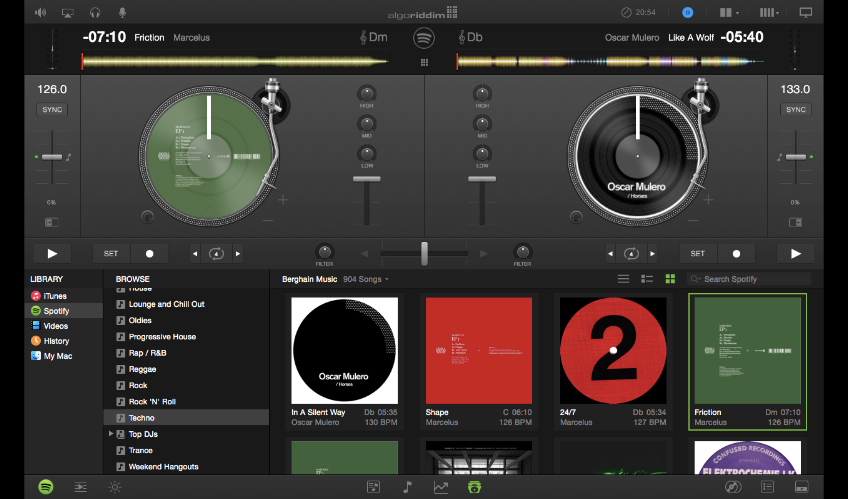Open the charts trending tab icon
Screen dimensions: 848x499
tap(441, 487)
